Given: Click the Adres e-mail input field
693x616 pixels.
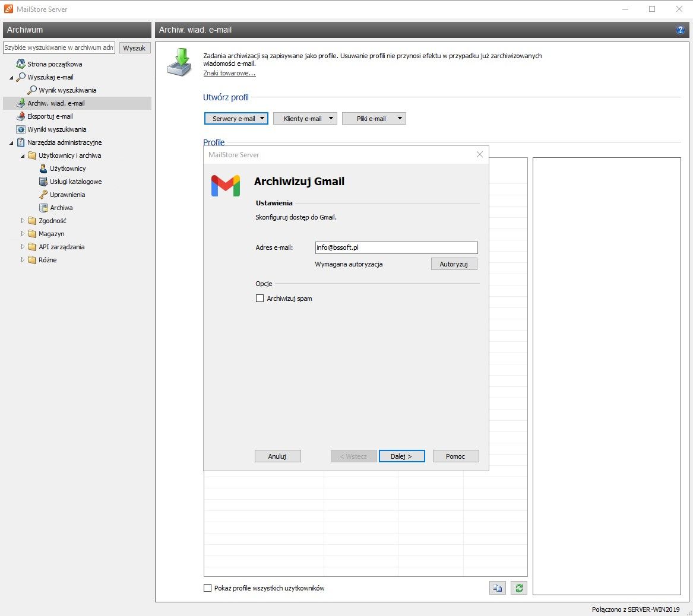Looking at the screenshot, I should 397,247.
